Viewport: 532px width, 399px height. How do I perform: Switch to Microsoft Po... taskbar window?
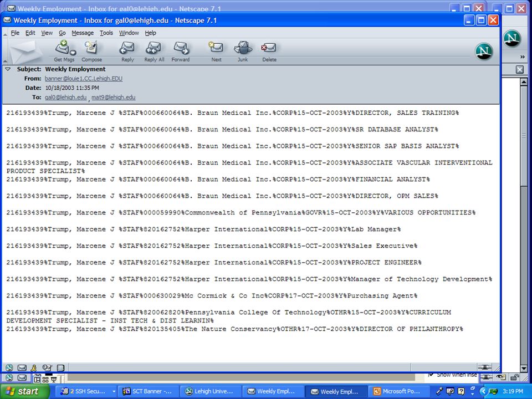click(x=397, y=391)
